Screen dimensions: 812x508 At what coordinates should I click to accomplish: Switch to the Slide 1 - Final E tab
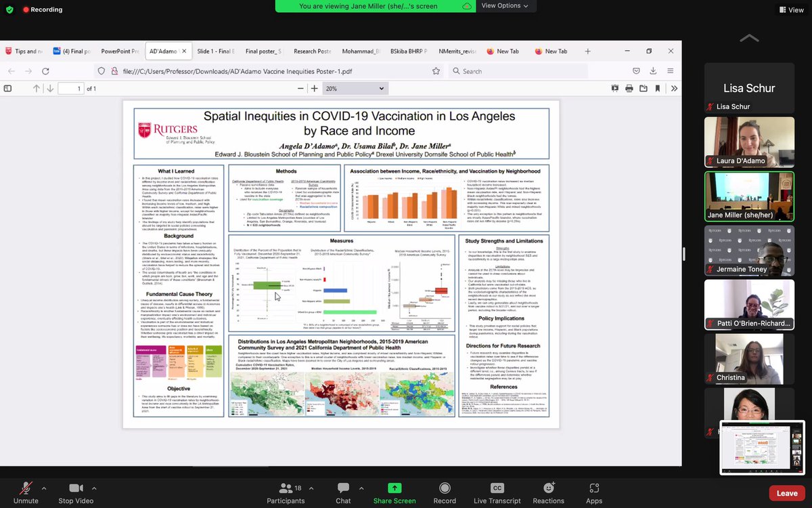click(217, 51)
